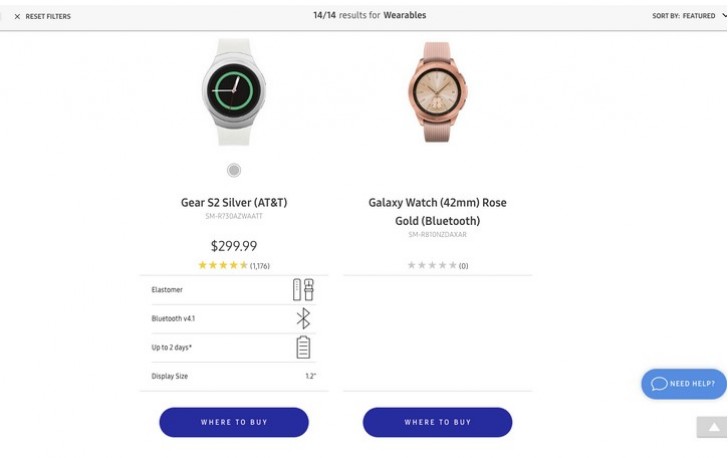Click the chevron next to Featured sort
The image size is (728, 458).
(722, 17)
